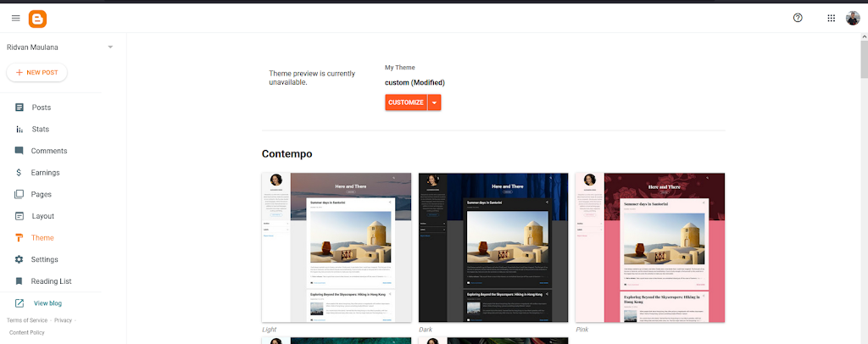Click the 'Pink' theme caption
This screenshot has height=344, width=868.
581,330
